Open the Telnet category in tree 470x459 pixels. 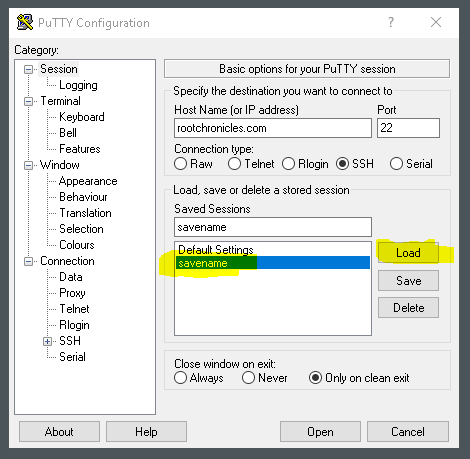click(x=74, y=309)
